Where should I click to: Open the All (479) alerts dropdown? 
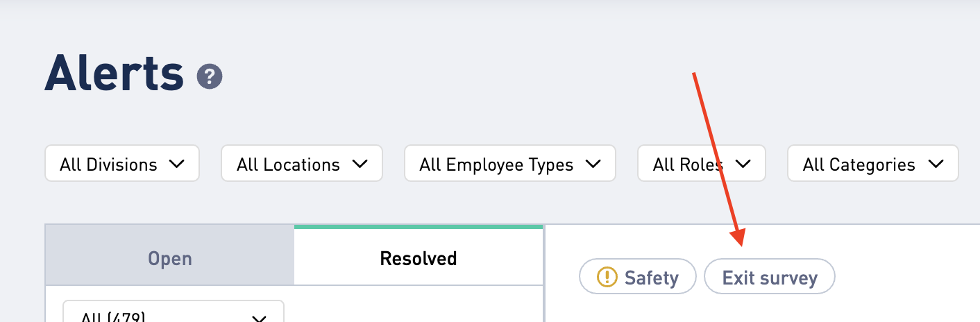[174, 312]
